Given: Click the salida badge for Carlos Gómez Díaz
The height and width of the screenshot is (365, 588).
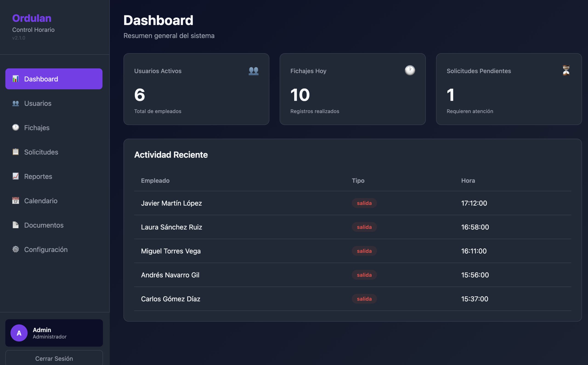Looking at the screenshot, I should click(364, 299).
